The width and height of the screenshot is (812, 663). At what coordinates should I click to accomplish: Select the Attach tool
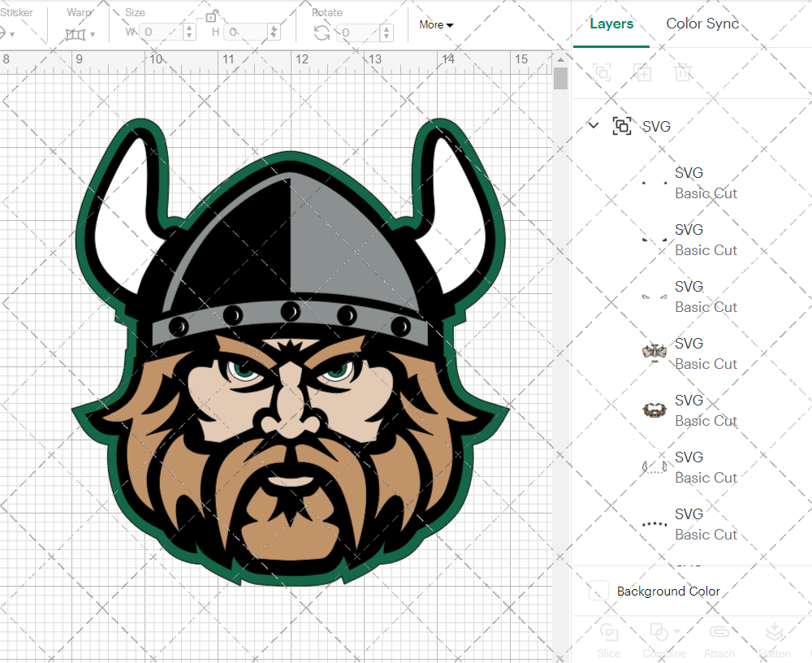click(x=719, y=640)
